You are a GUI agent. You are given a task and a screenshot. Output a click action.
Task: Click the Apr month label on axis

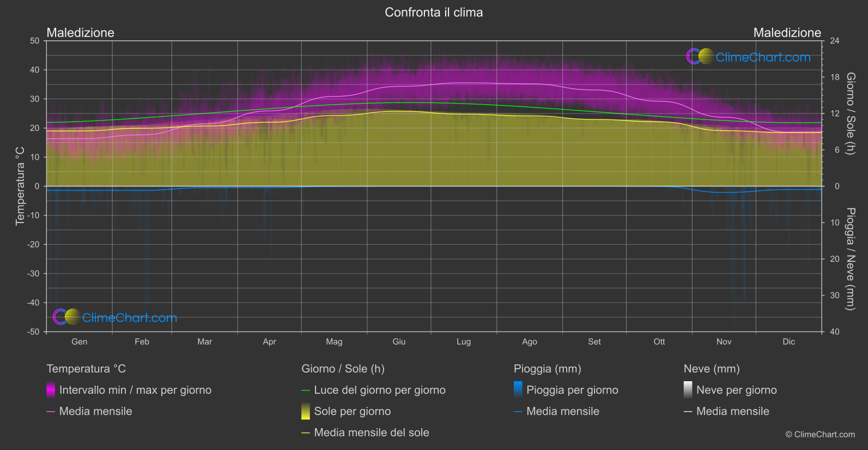click(269, 341)
